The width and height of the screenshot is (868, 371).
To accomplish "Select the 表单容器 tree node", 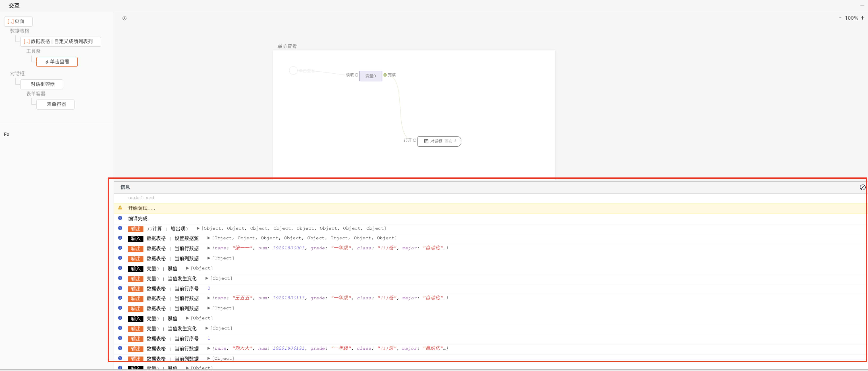I will point(55,104).
